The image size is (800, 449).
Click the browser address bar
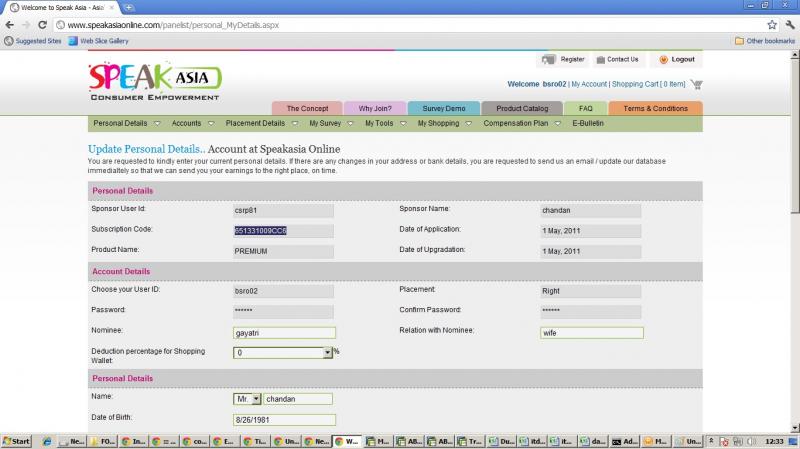(408, 25)
